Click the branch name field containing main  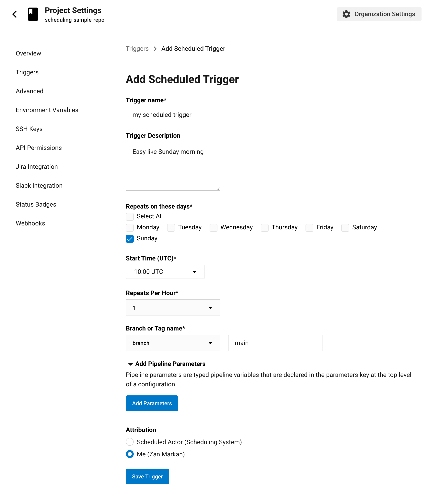275,343
